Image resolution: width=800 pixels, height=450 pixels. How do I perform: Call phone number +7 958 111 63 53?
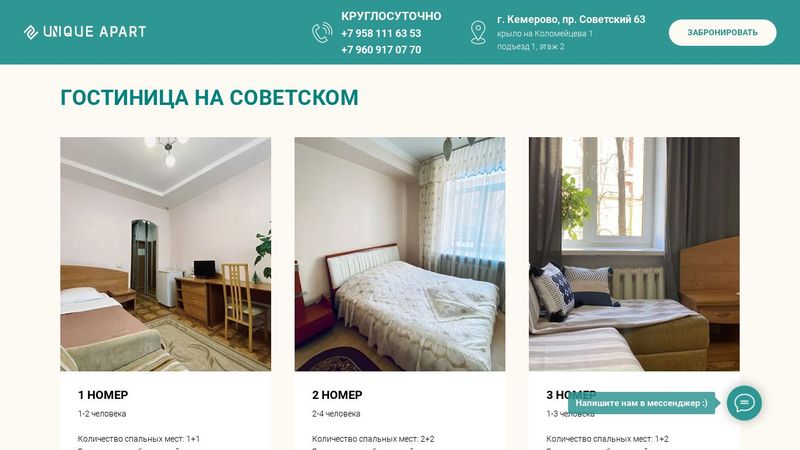(x=381, y=33)
